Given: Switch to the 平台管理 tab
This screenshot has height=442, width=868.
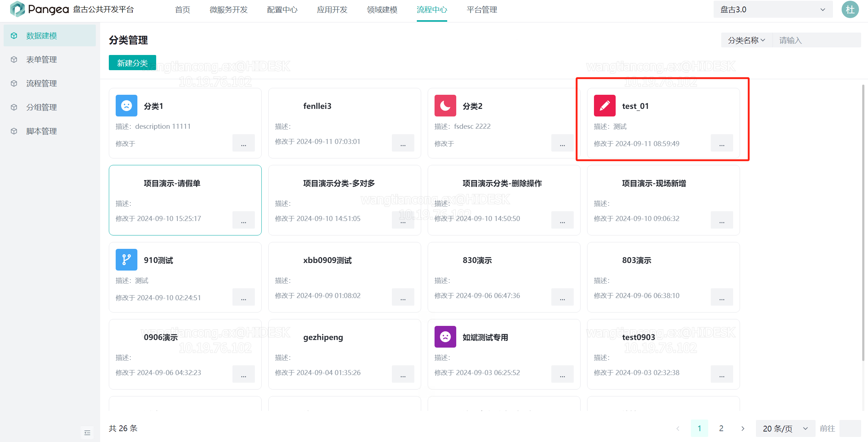Looking at the screenshot, I should coord(482,10).
